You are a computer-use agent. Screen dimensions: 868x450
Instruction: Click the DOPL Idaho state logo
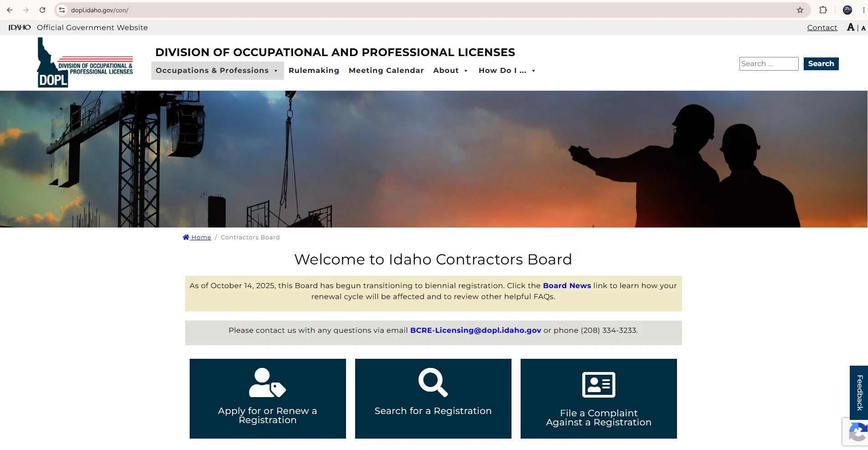(85, 62)
